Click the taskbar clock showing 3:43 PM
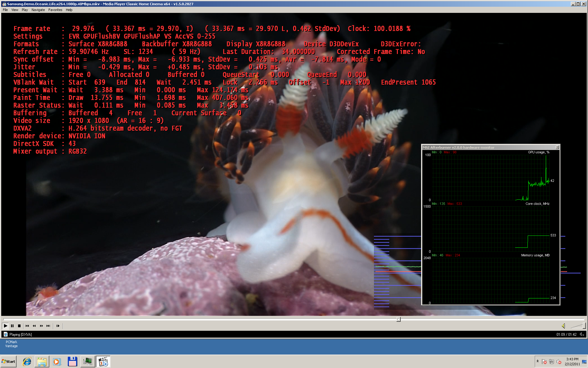Viewport: 588px width, 368px height. [x=572, y=362]
